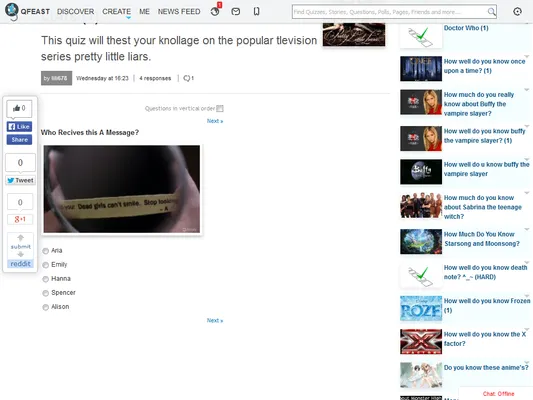Open the messages envelope icon

[236, 12]
